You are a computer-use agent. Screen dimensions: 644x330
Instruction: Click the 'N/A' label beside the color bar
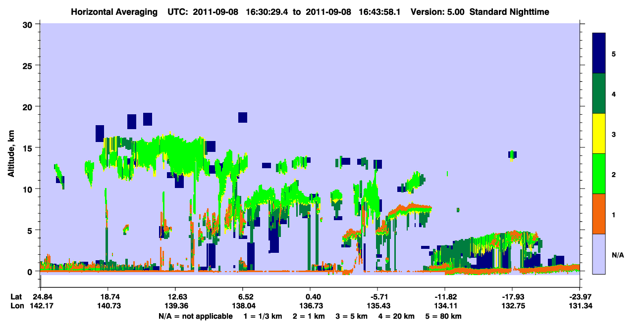(617, 254)
